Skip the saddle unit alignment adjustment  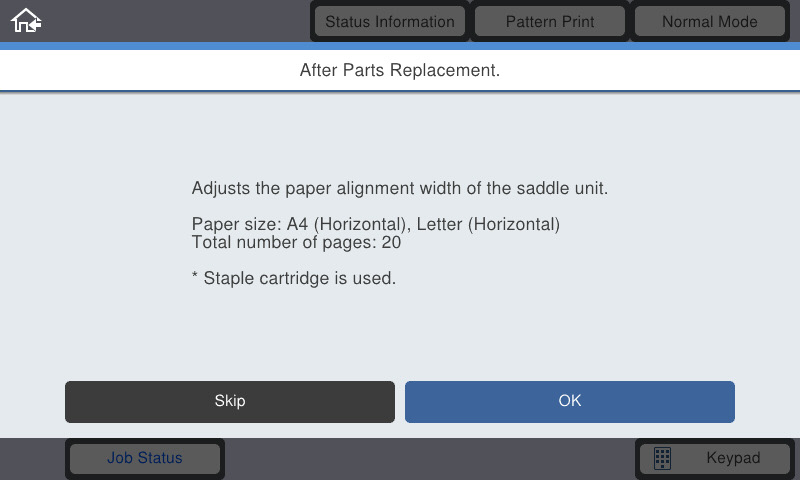(x=230, y=401)
